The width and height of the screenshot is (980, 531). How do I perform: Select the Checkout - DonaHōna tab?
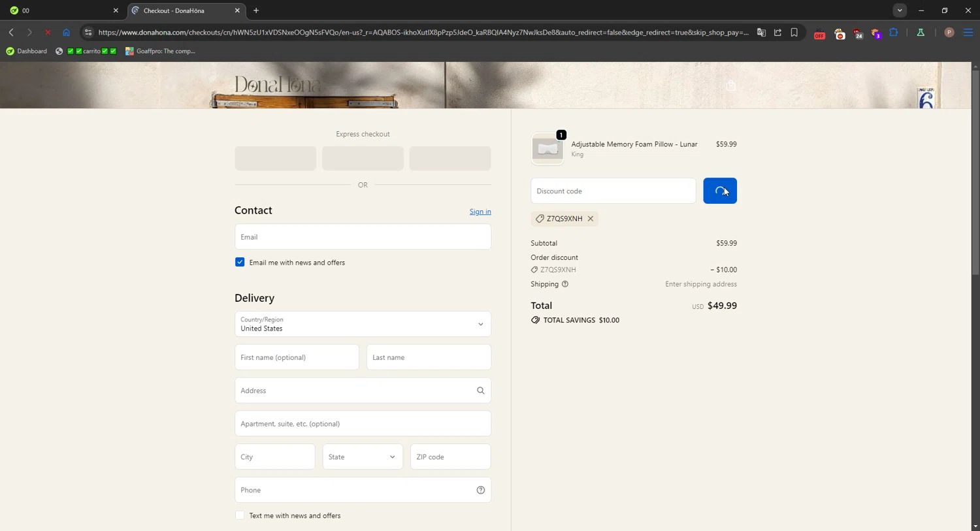click(x=186, y=10)
